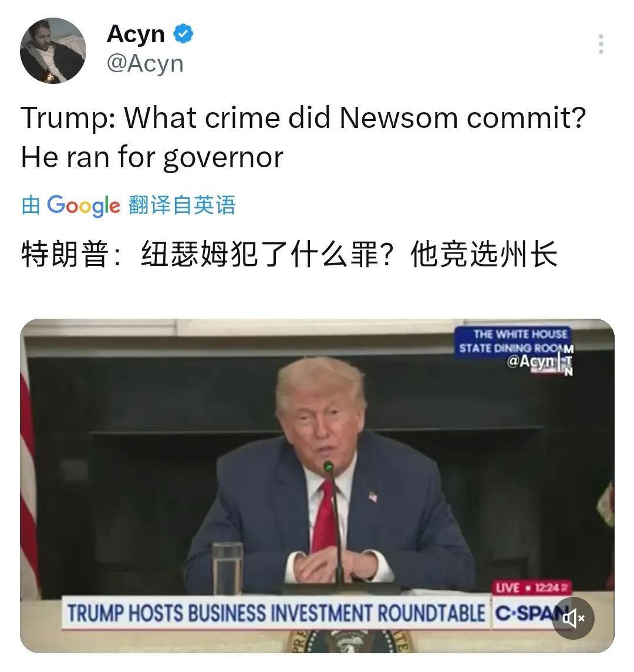Open the three-dot more options menu
Image resolution: width=634 pixels, height=672 pixels.
(x=601, y=44)
